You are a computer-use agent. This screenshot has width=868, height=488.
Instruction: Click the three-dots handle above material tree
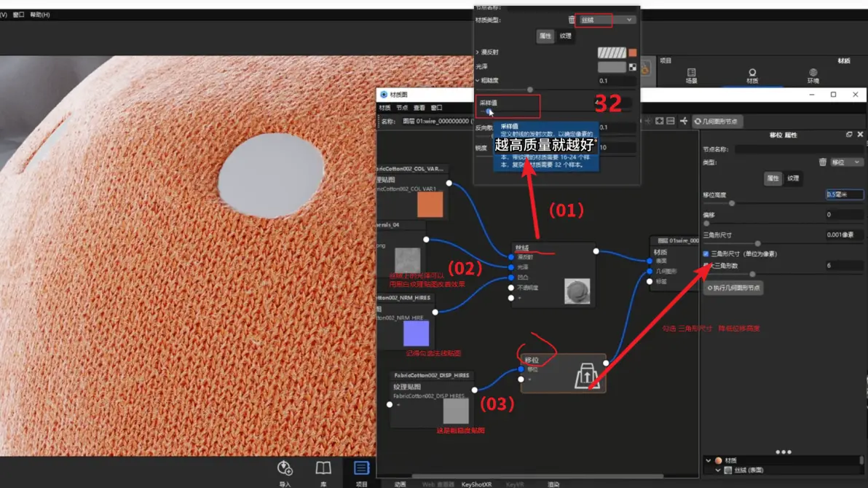click(784, 452)
